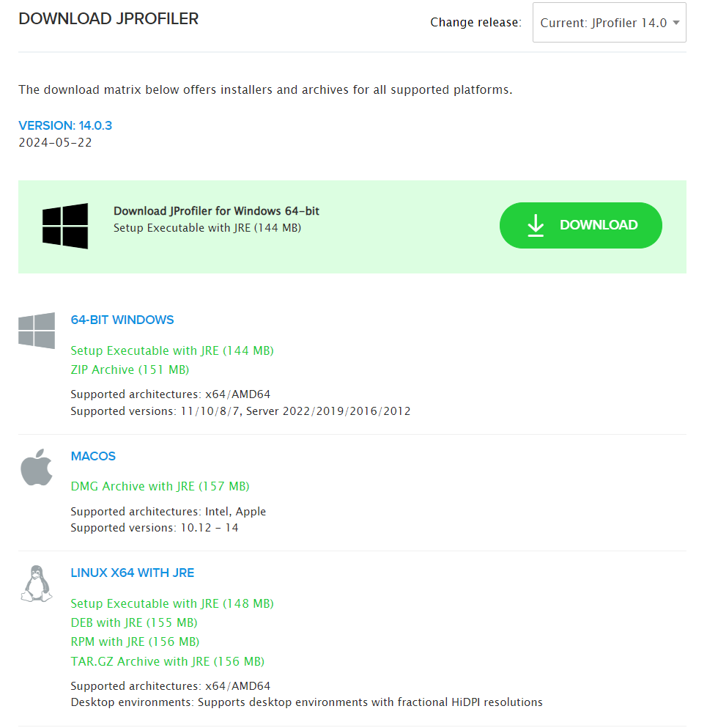This screenshot has height=728, width=718.
Task: Download TAR.GZ Archive with JRE (156 MB)
Action: point(167,661)
